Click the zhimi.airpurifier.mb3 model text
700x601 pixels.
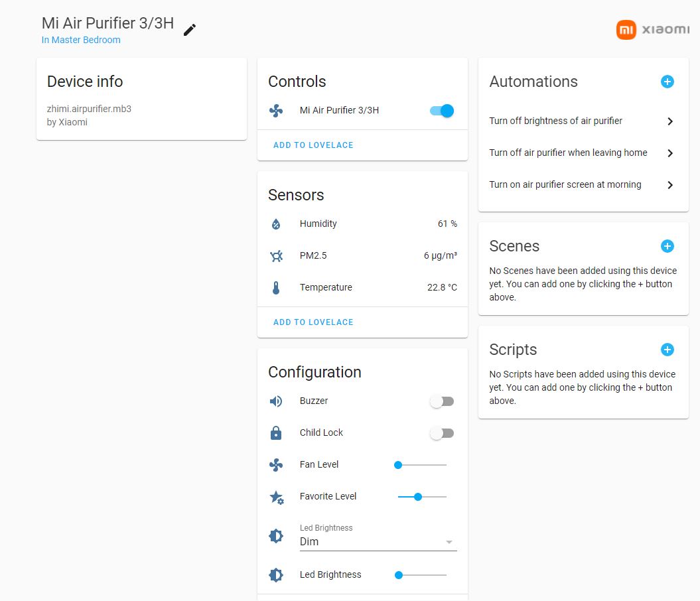89,109
